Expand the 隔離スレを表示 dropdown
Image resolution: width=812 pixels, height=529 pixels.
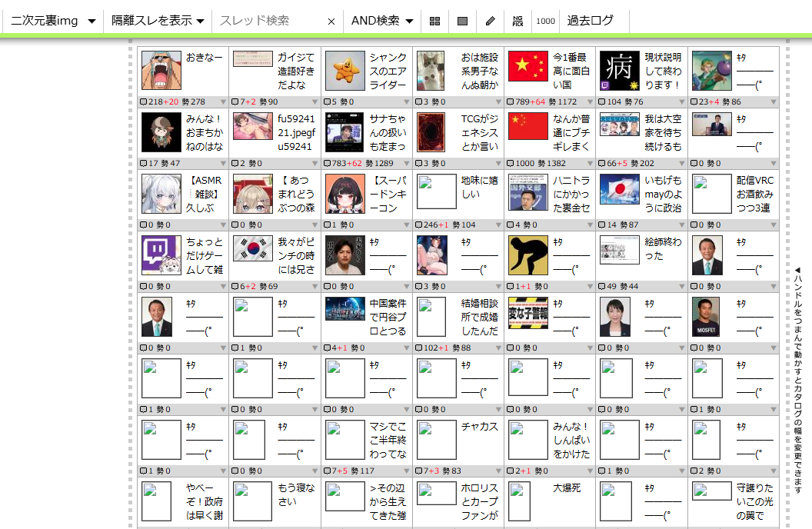tap(158, 21)
